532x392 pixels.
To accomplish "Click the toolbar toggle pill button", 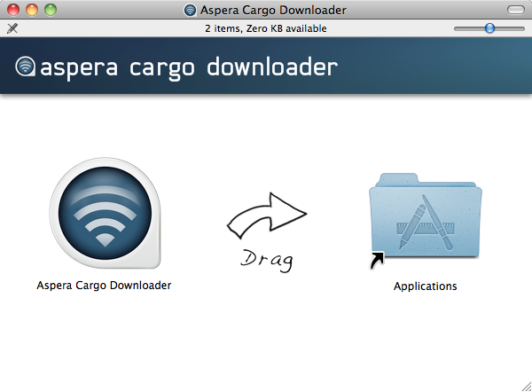I will click(x=516, y=10).
